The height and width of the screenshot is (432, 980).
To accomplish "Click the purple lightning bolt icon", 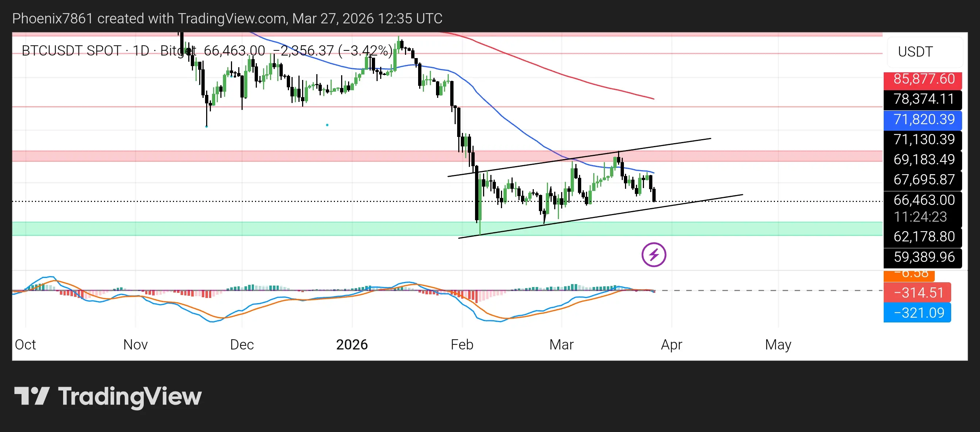I will click(x=653, y=255).
